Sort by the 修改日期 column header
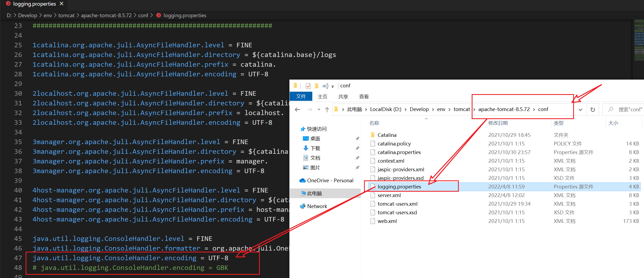Viewport: 644px width, 278px height. click(498, 123)
